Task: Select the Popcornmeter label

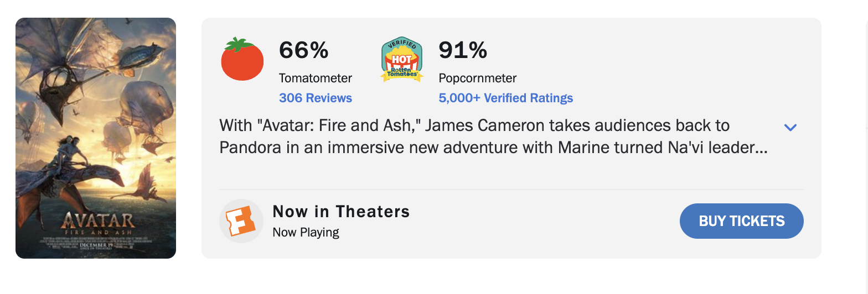Action: pos(477,78)
